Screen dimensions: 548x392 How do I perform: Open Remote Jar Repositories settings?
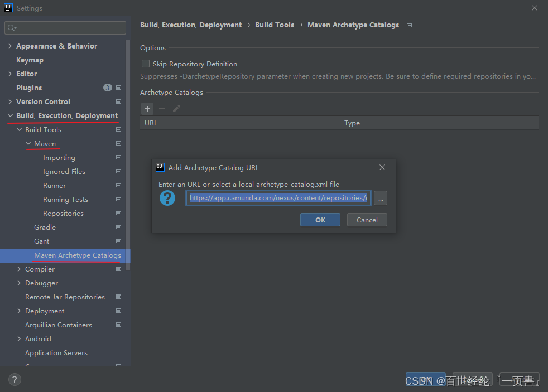click(65, 297)
